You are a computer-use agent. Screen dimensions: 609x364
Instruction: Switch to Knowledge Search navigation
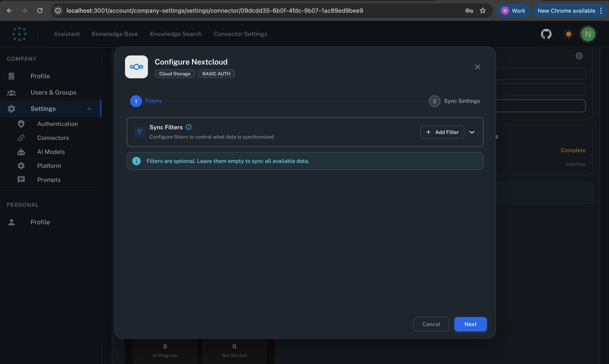tap(176, 34)
